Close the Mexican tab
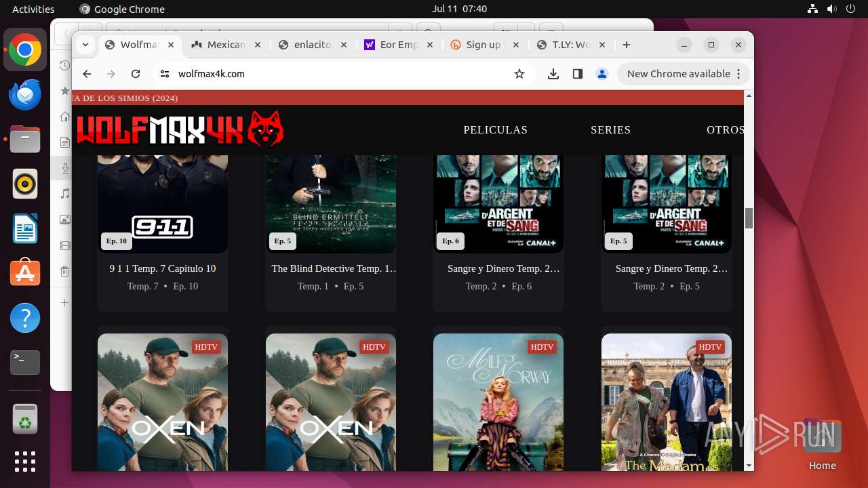 click(x=257, y=45)
